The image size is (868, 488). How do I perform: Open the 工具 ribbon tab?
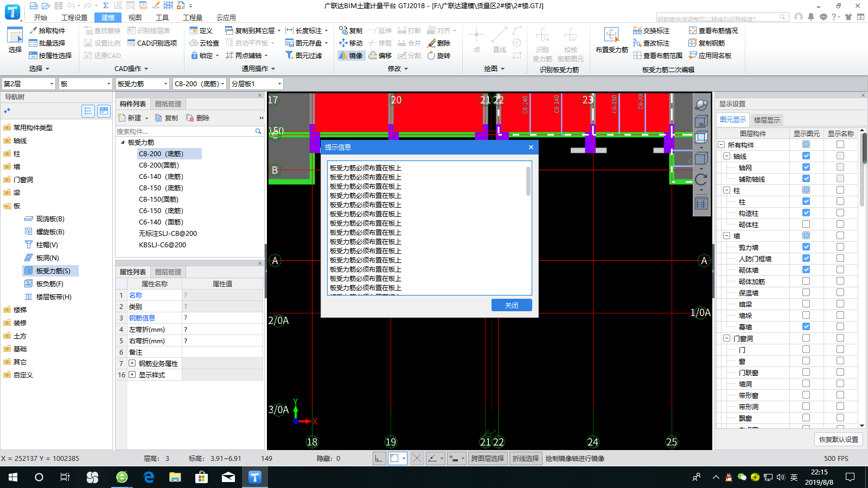click(x=162, y=17)
